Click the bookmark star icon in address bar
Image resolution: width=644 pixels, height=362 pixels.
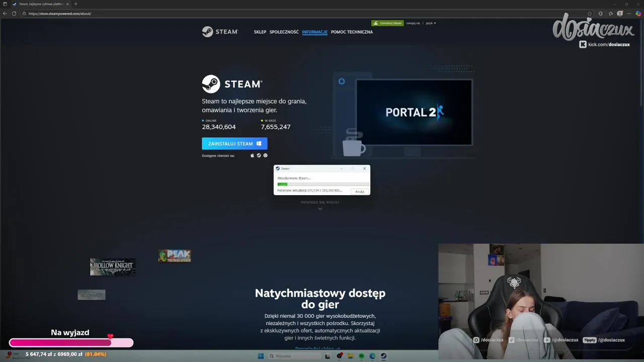[x=590, y=14]
